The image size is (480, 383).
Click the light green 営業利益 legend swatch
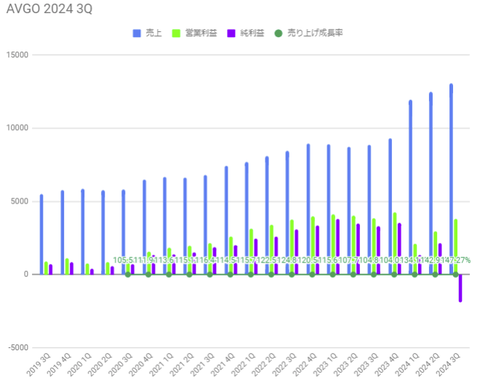[176, 33]
